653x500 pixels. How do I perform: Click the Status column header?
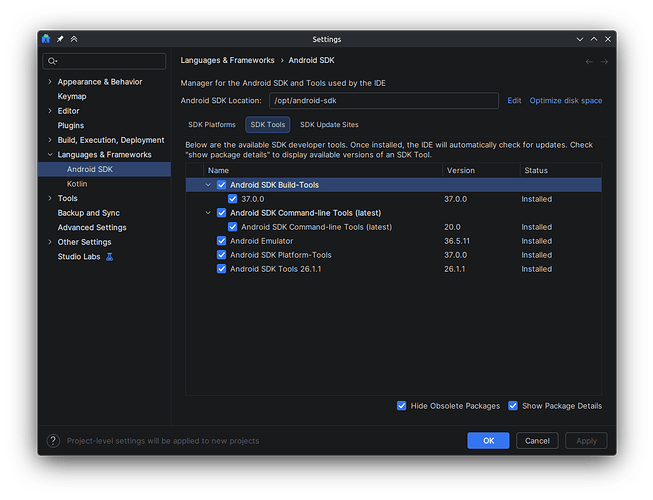coord(561,170)
